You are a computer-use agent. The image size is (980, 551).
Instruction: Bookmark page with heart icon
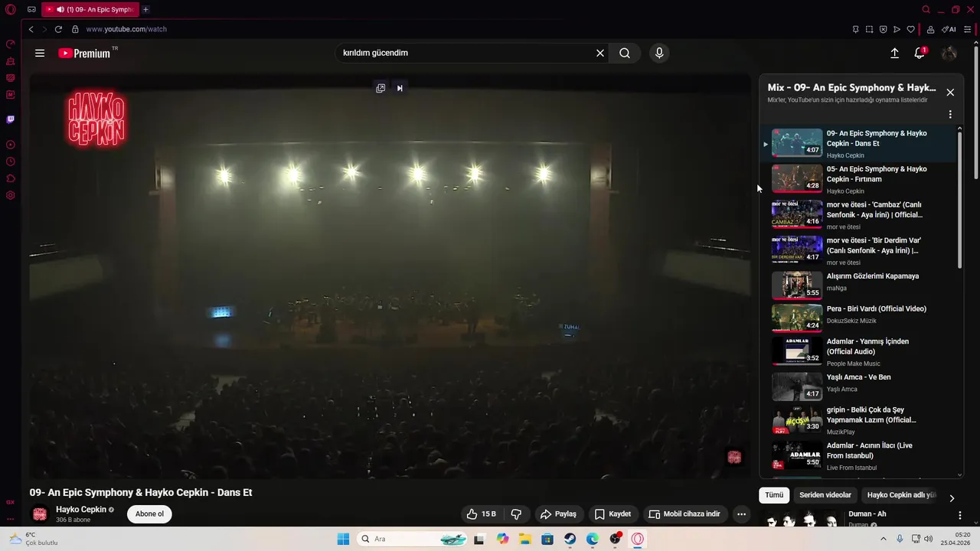tap(910, 29)
